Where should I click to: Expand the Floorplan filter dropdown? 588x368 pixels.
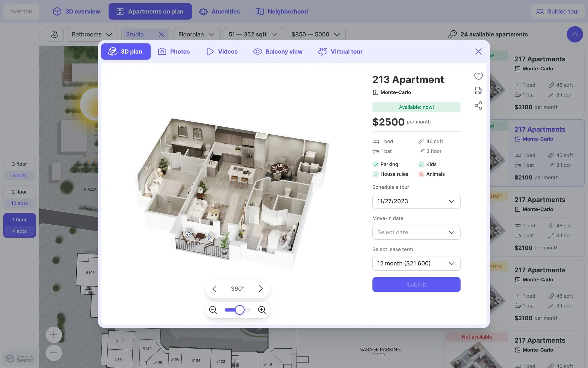[197, 34]
